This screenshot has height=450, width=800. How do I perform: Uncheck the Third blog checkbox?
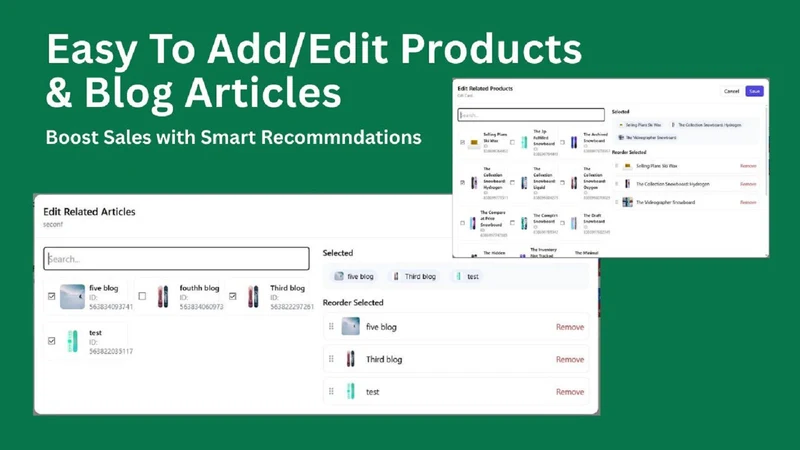coord(233,296)
